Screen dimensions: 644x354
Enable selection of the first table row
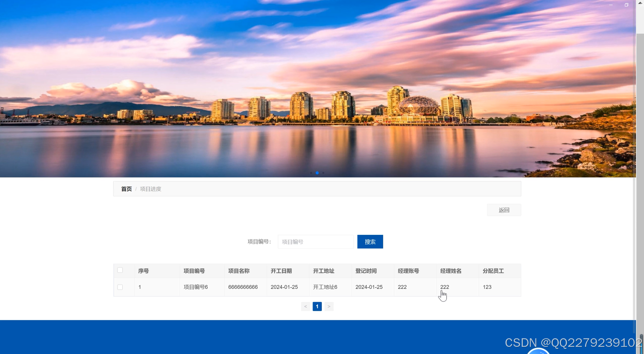(120, 287)
